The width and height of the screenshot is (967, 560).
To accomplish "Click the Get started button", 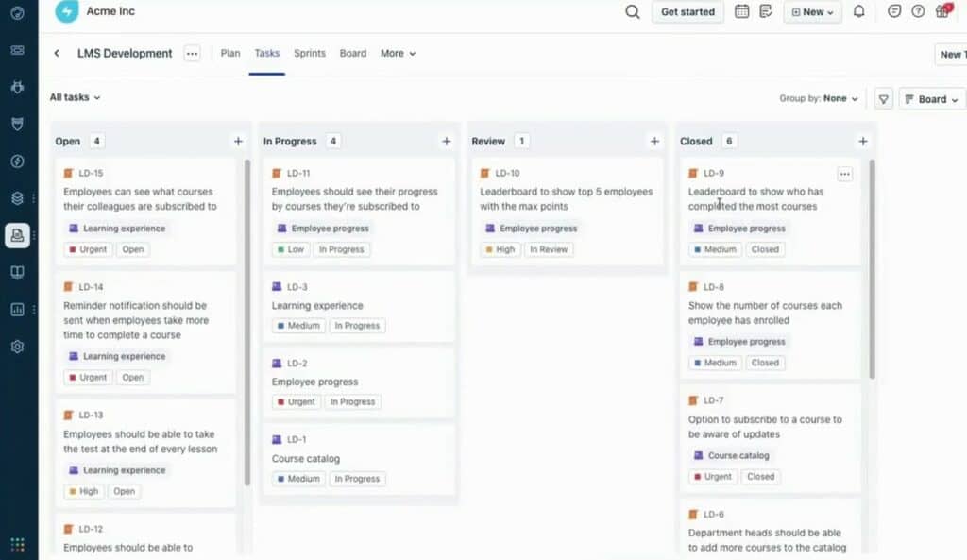I will [x=687, y=11].
